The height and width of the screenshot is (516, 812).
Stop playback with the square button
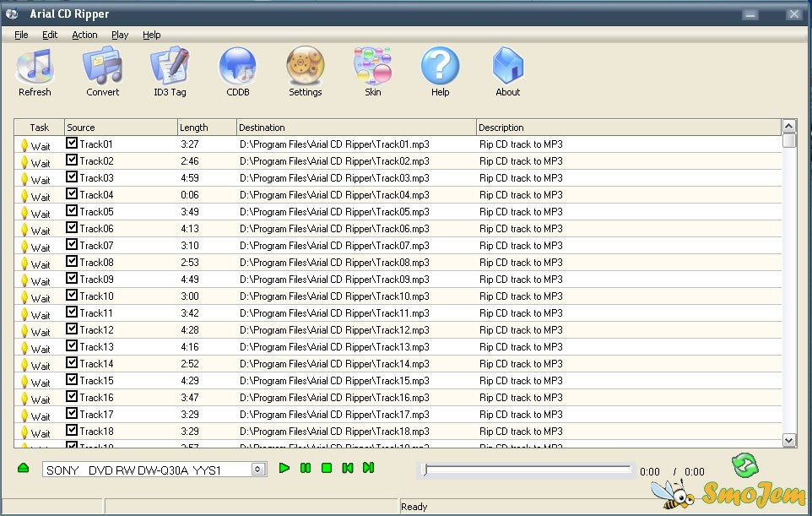327,469
